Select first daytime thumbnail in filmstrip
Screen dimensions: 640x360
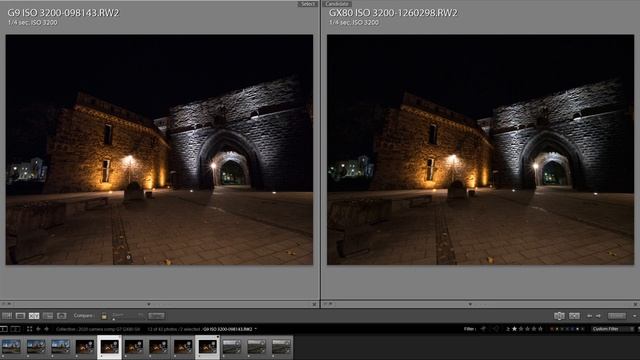[11, 347]
